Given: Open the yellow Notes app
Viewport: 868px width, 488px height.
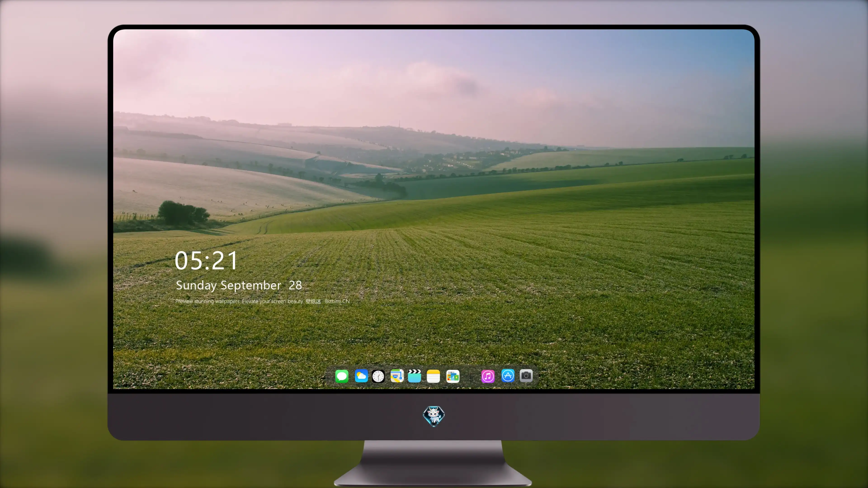Looking at the screenshot, I should coord(433,376).
